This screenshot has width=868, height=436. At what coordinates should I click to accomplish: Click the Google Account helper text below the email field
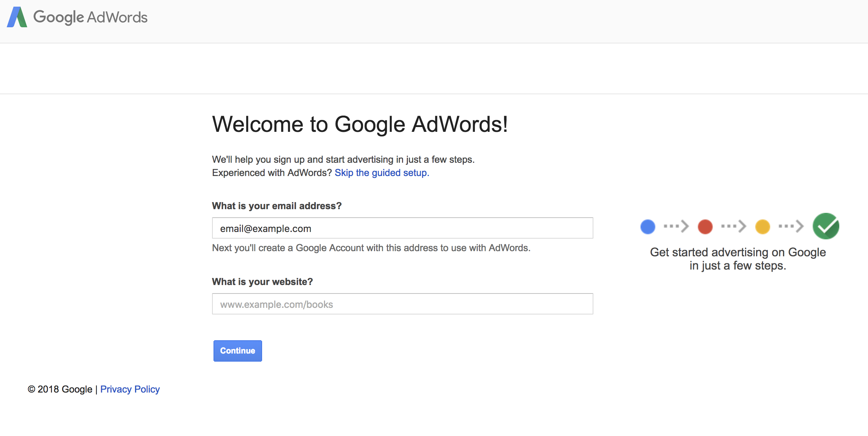pyautogui.click(x=371, y=248)
